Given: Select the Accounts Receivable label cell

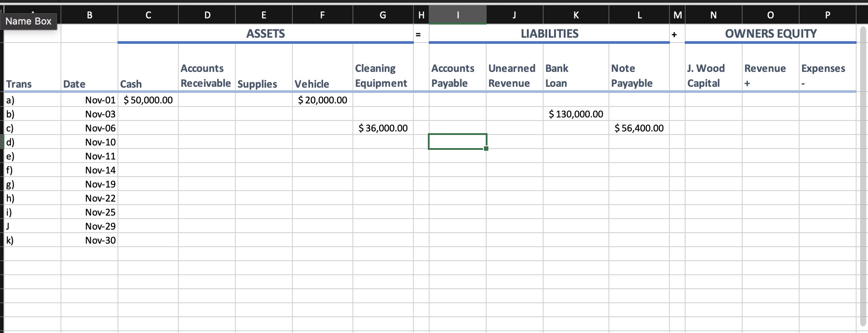Looking at the screenshot, I should pyautogui.click(x=207, y=67).
